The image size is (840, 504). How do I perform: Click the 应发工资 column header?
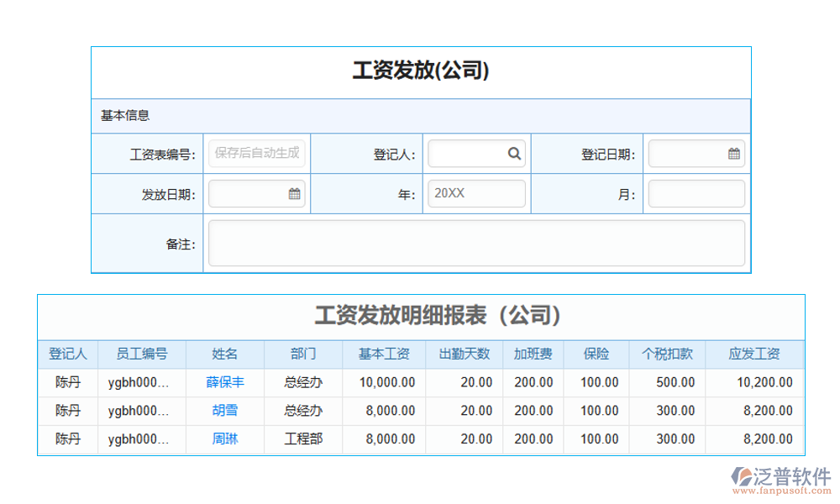[x=754, y=354]
